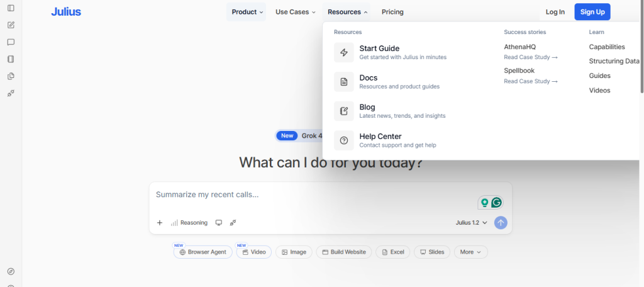Expand the More options chip
644x287 pixels.
pyautogui.click(x=470, y=252)
